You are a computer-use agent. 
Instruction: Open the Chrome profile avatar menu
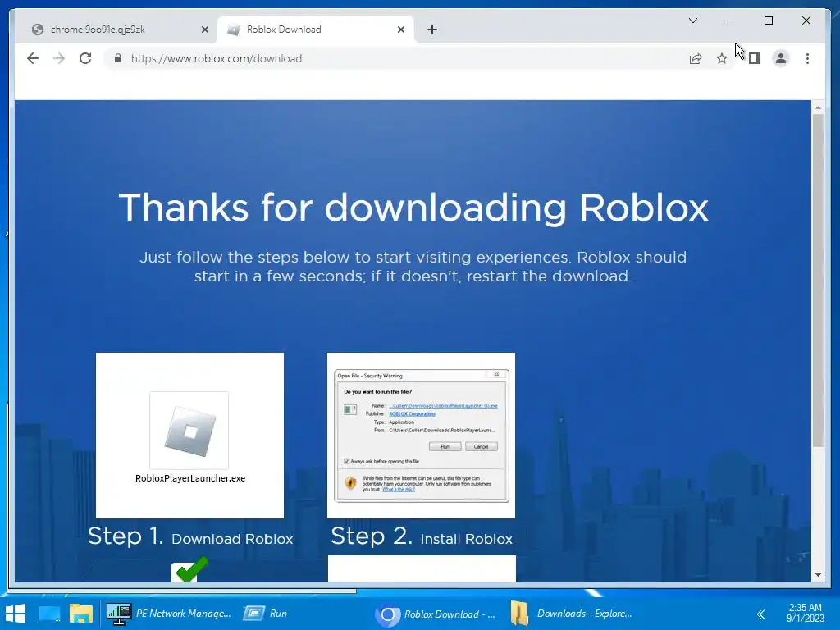pos(781,58)
